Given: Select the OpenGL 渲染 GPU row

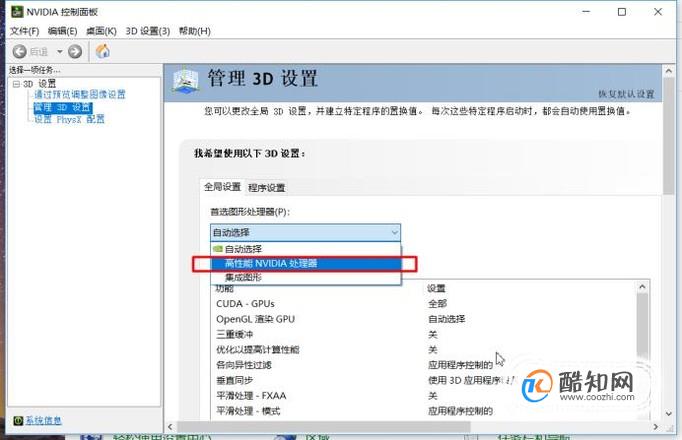Looking at the screenshot, I should click(425, 319).
